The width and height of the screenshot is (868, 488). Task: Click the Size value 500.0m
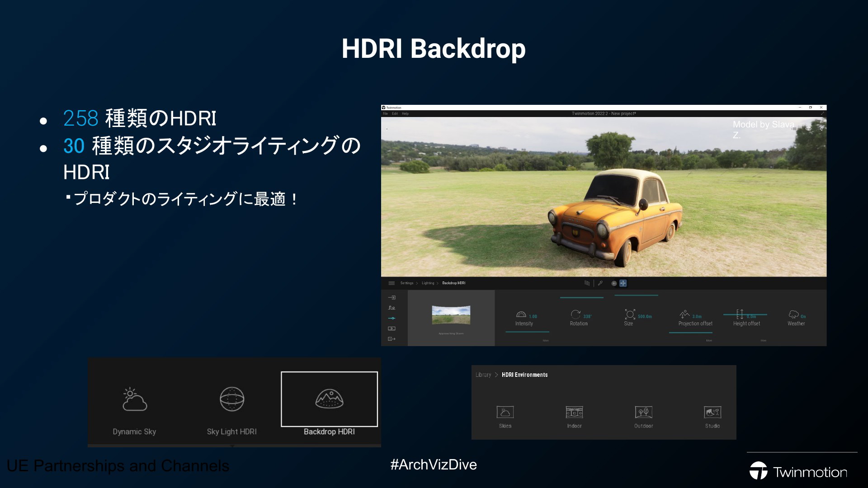point(645,317)
